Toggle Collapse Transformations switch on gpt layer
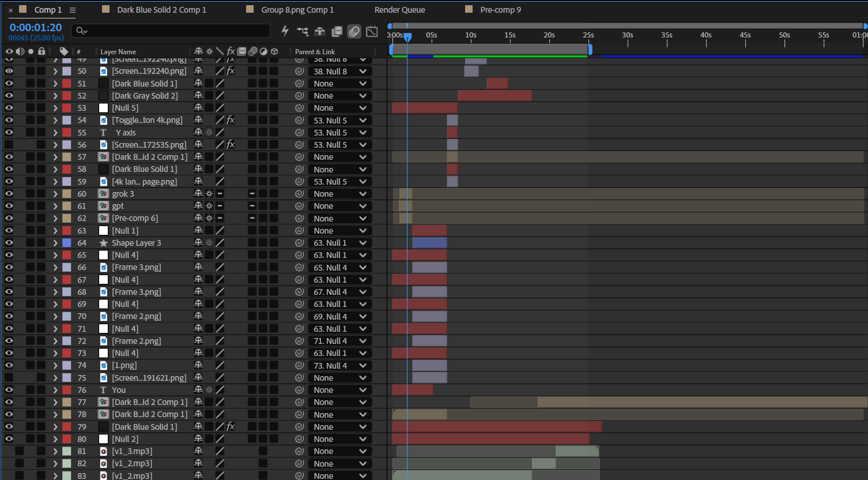 tap(209, 206)
